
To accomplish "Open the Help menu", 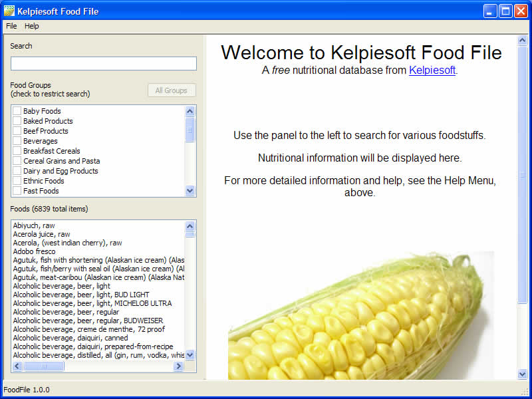I will (31, 26).
